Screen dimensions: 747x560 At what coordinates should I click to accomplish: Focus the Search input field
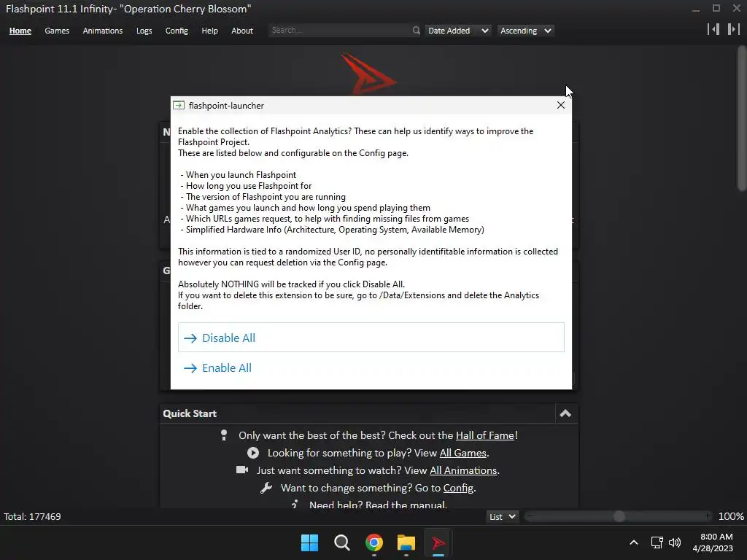tap(338, 30)
